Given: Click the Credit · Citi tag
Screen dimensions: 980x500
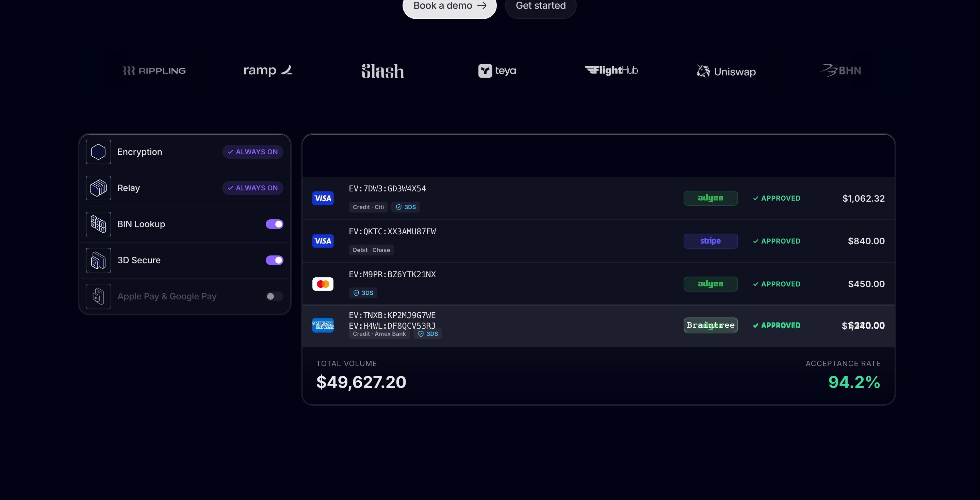Looking at the screenshot, I should [x=368, y=207].
